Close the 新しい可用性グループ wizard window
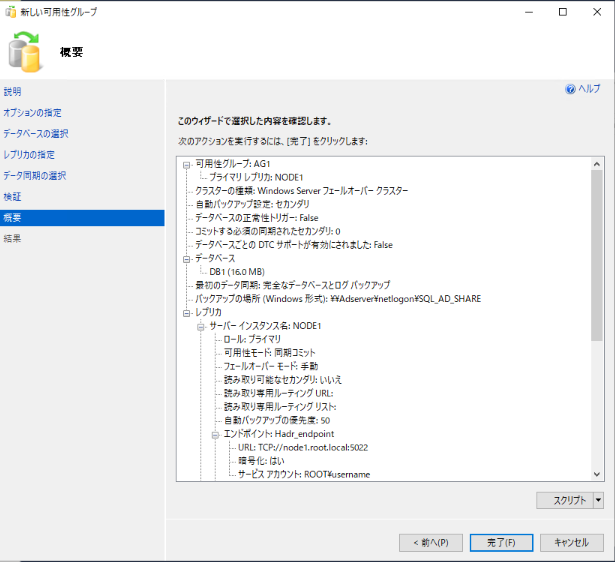This screenshot has height=562, width=615. pos(597,12)
